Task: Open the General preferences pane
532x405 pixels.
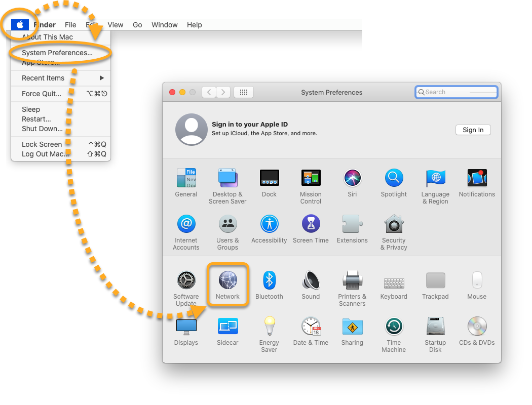Action: pos(186,183)
